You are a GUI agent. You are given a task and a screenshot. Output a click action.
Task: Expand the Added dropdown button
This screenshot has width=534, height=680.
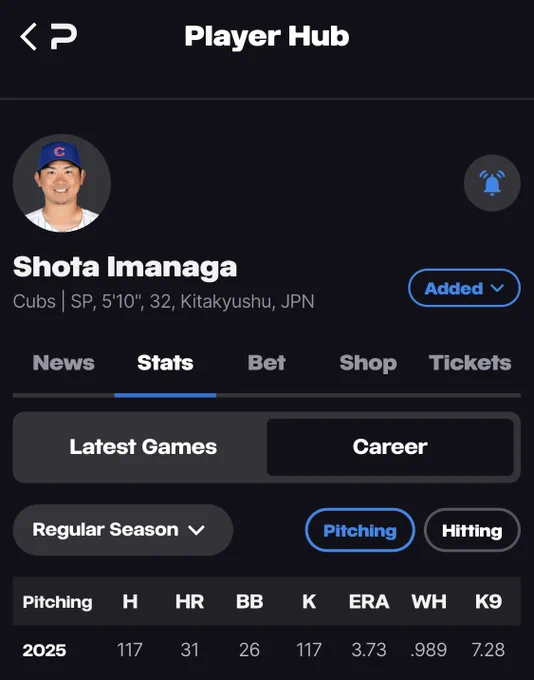tap(464, 288)
